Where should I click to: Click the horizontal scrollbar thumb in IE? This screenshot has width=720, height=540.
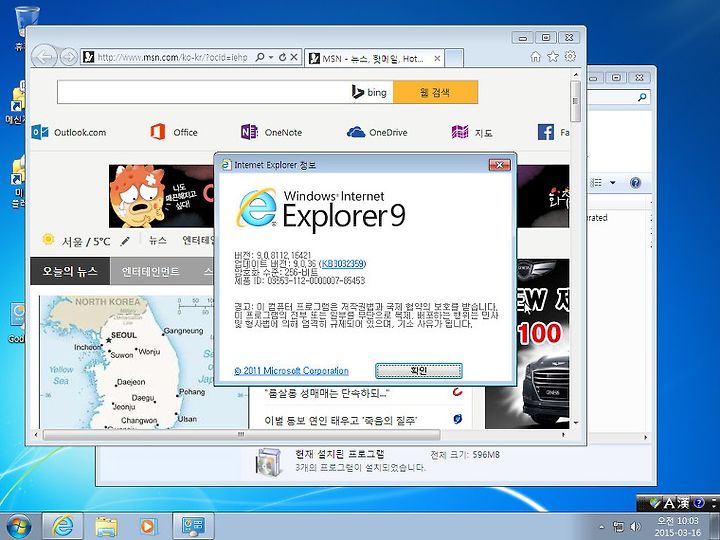[242, 434]
